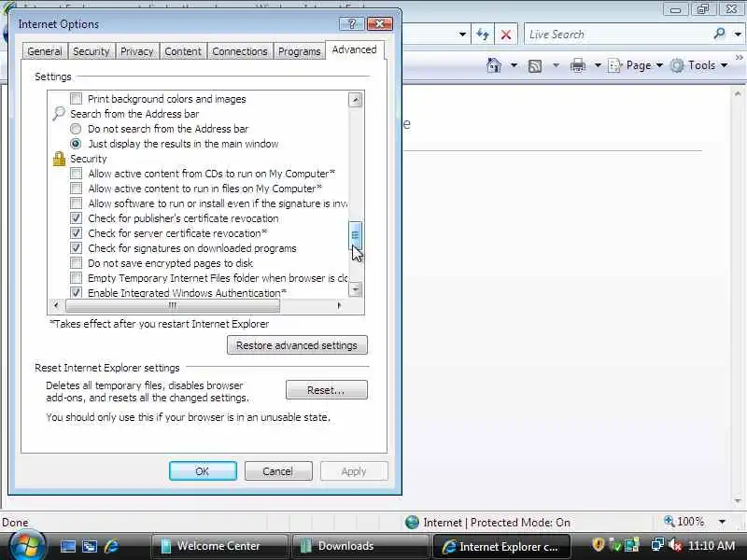The height and width of the screenshot is (560, 747).
Task: Click the Internet zone globe icon
Action: (x=412, y=523)
